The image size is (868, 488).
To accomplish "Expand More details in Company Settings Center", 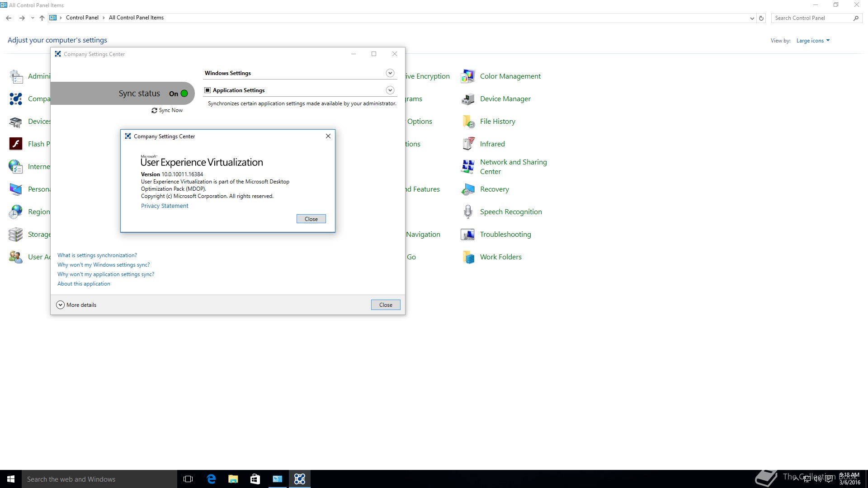I will (60, 305).
